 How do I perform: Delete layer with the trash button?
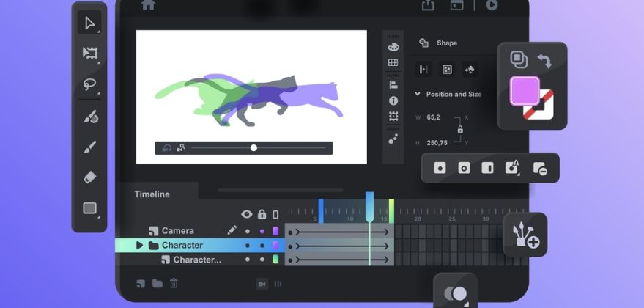(x=174, y=283)
